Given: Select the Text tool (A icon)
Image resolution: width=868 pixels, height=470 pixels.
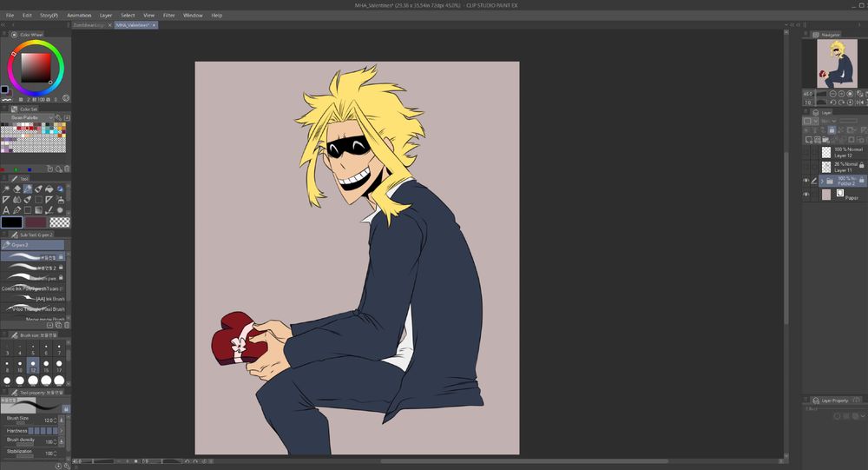Looking at the screenshot, I should [5, 210].
